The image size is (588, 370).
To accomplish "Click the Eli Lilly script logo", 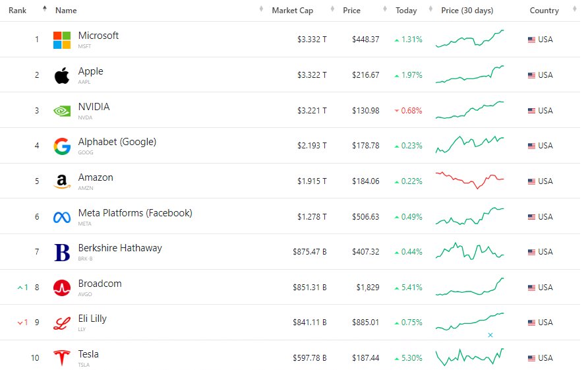I will [x=62, y=323].
